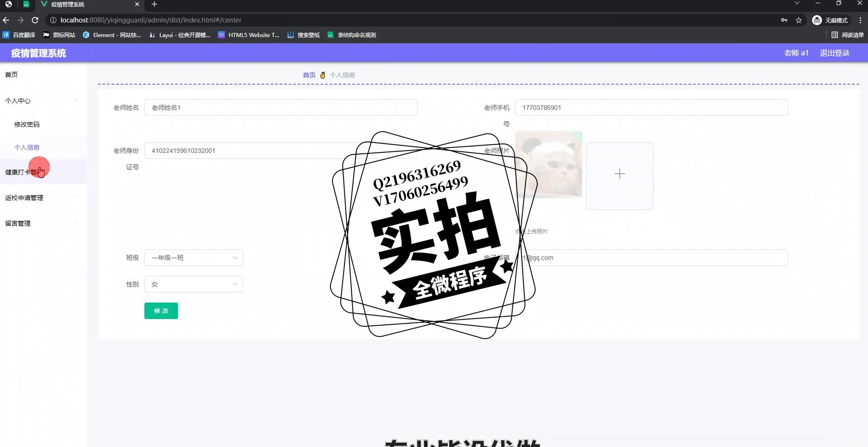The image size is (868, 447).
Task: Click the chevron inside 班级 select
Action: click(x=235, y=258)
